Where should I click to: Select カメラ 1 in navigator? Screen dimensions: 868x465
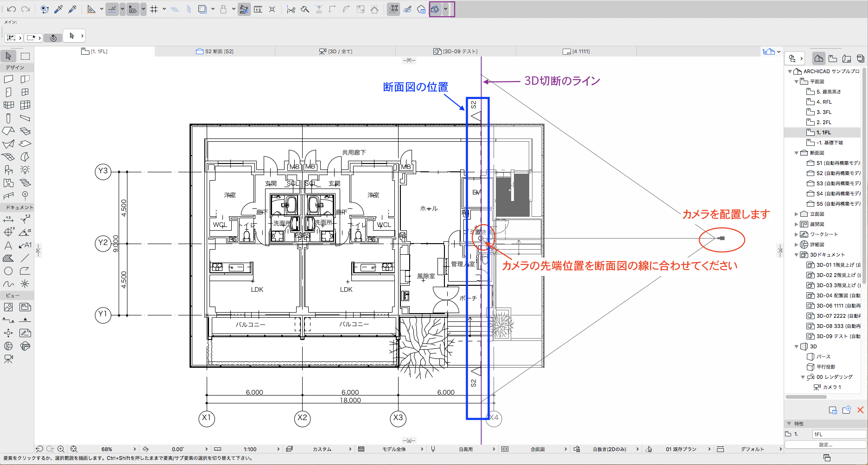pos(827,387)
